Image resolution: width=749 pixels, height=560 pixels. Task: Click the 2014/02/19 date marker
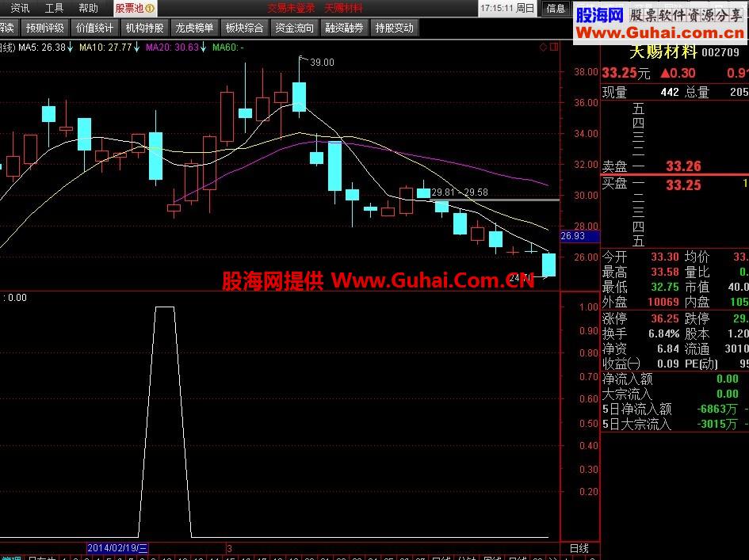point(117,547)
